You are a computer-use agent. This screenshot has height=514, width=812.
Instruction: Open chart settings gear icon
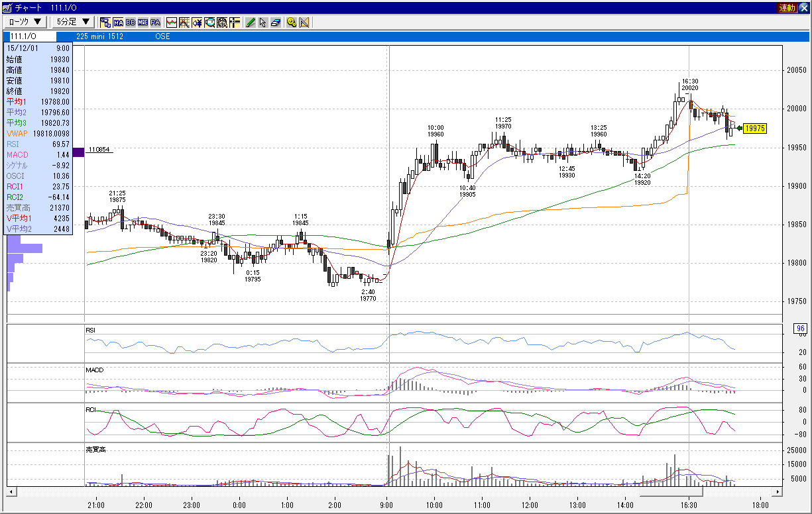click(x=292, y=22)
